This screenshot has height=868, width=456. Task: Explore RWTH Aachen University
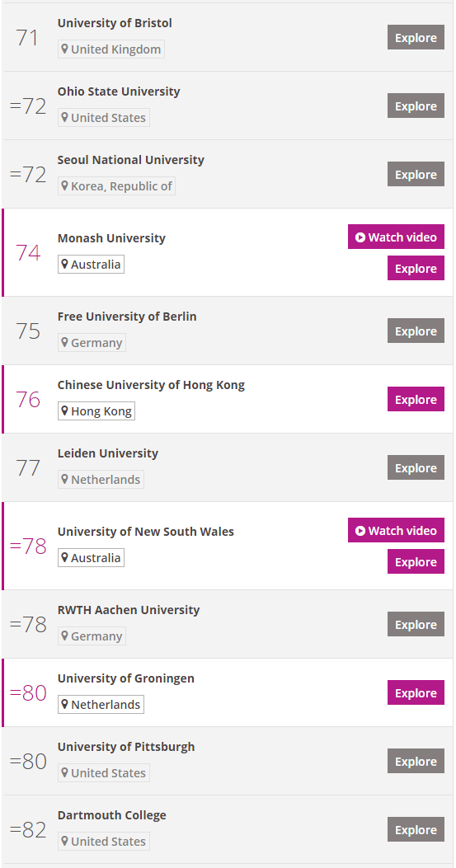click(x=416, y=625)
